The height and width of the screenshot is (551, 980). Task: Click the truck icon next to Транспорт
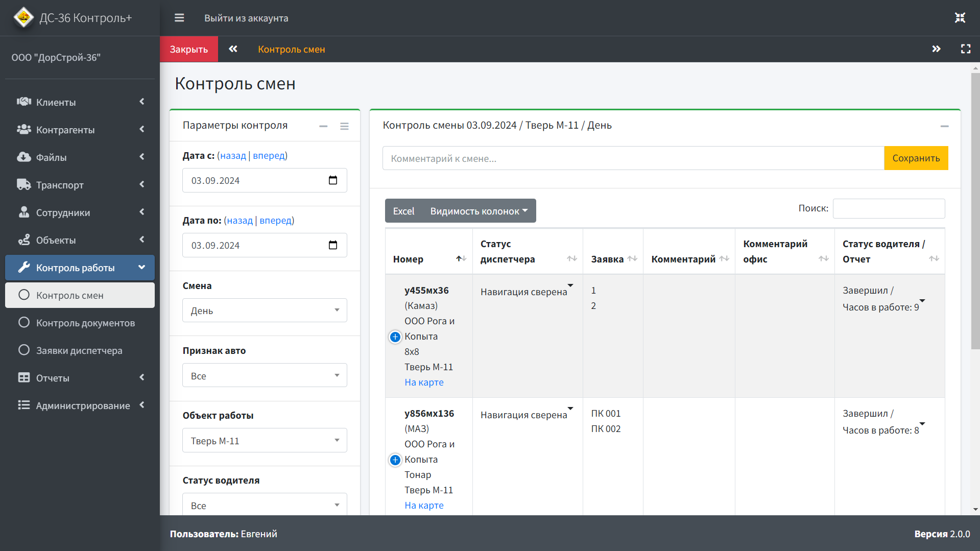[24, 184]
